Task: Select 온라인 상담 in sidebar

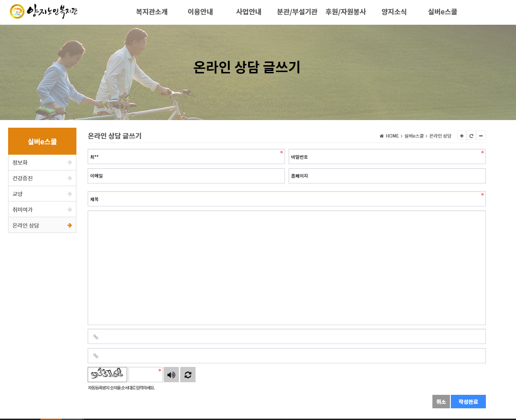Action: point(42,225)
